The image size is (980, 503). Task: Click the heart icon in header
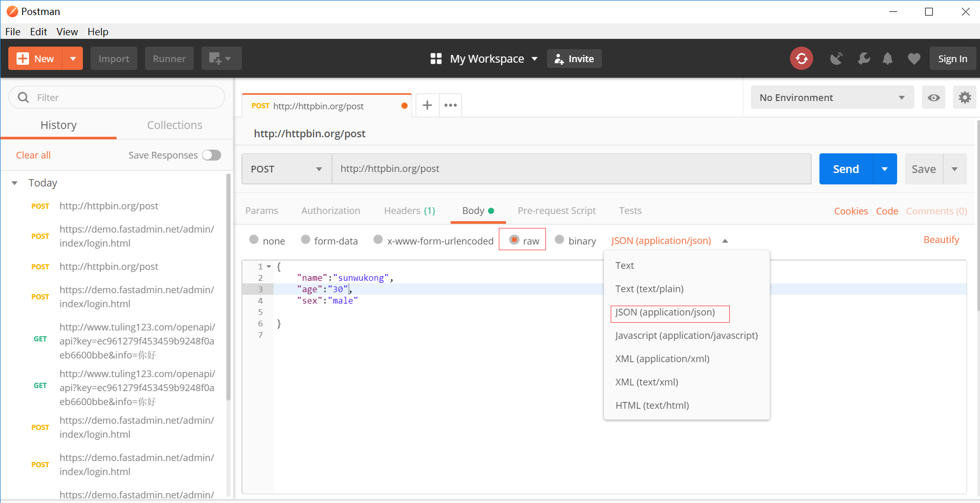(x=914, y=59)
